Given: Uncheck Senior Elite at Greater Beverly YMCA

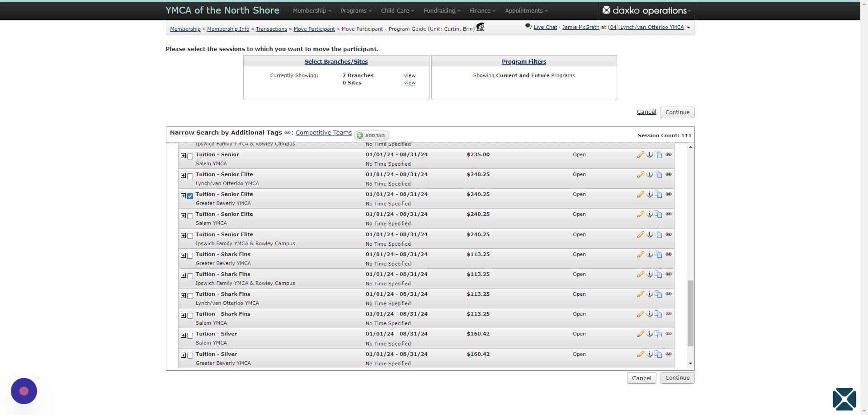Looking at the screenshot, I should tap(190, 196).
